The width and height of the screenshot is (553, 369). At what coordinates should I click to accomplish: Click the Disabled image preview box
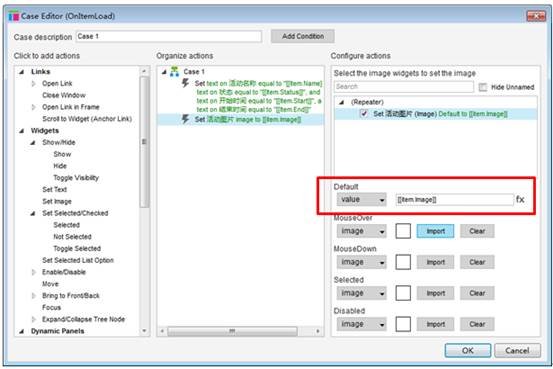point(403,324)
